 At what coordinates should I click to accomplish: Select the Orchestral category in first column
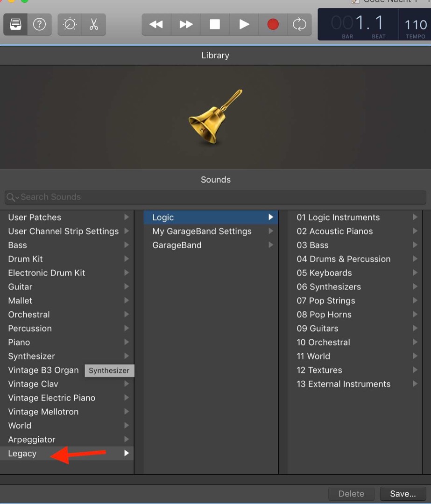pyautogui.click(x=67, y=315)
